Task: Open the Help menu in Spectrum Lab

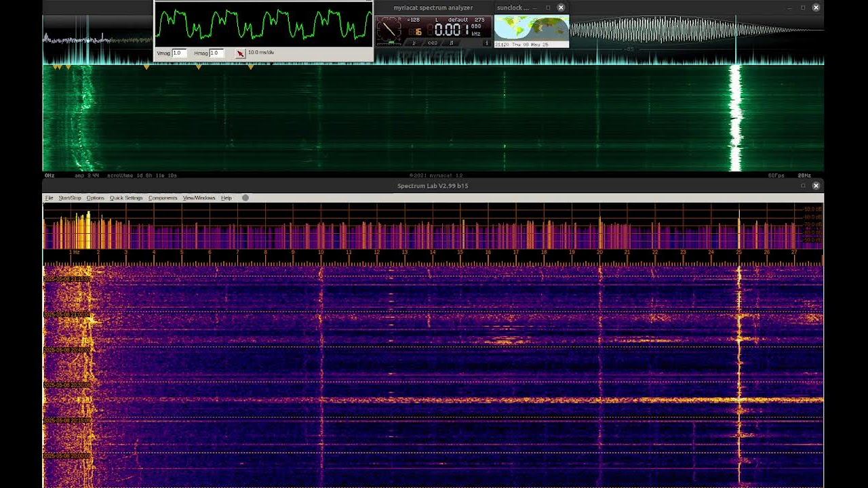Action: pos(226,198)
